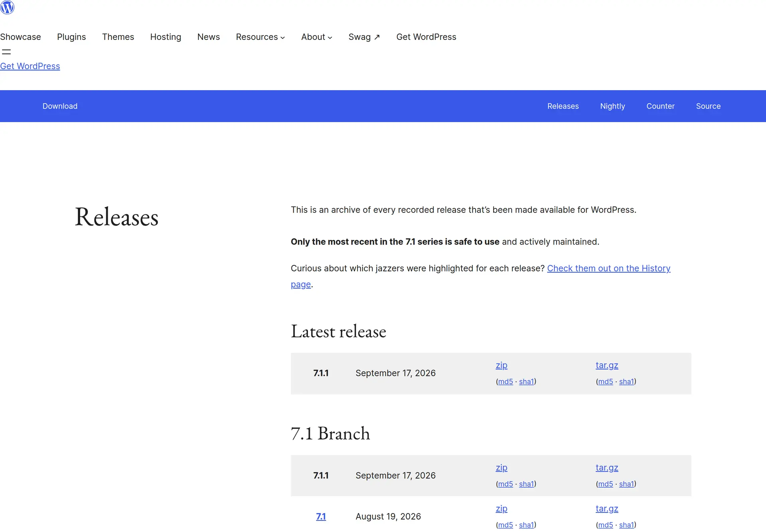
Task: Click 'September 17, 2026' in Latest release row
Action: coord(395,373)
